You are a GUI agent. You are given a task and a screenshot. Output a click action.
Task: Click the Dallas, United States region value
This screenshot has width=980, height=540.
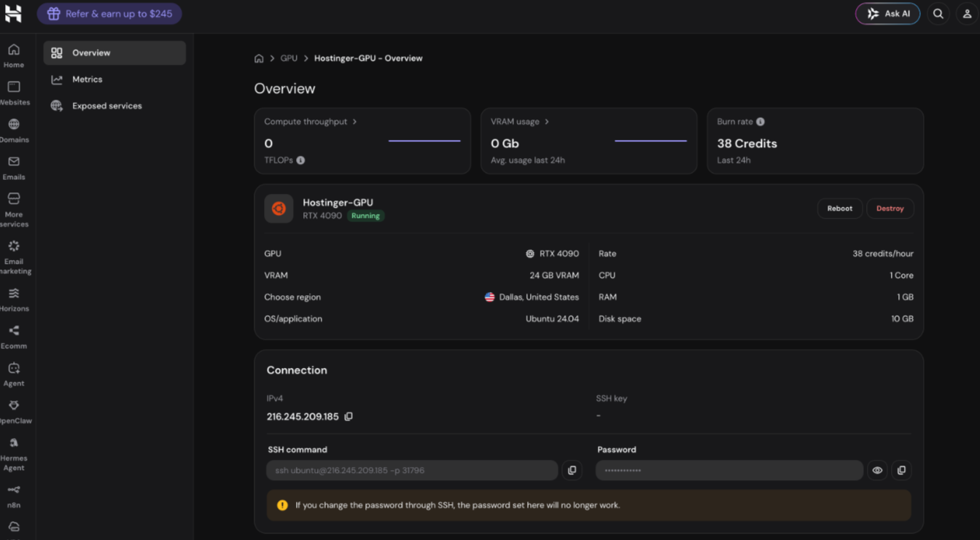click(539, 297)
